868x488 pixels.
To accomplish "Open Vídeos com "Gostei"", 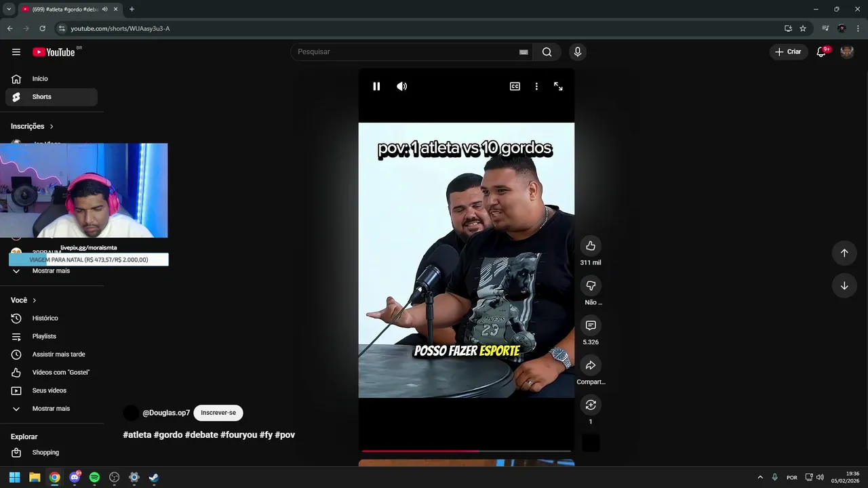I will click(52, 372).
